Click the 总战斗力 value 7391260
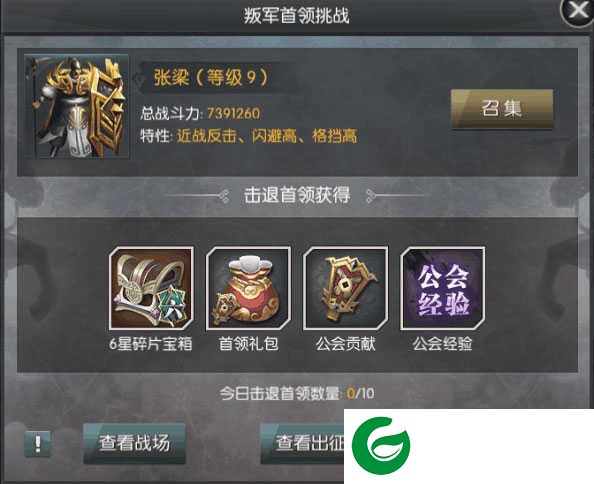 click(x=233, y=113)
